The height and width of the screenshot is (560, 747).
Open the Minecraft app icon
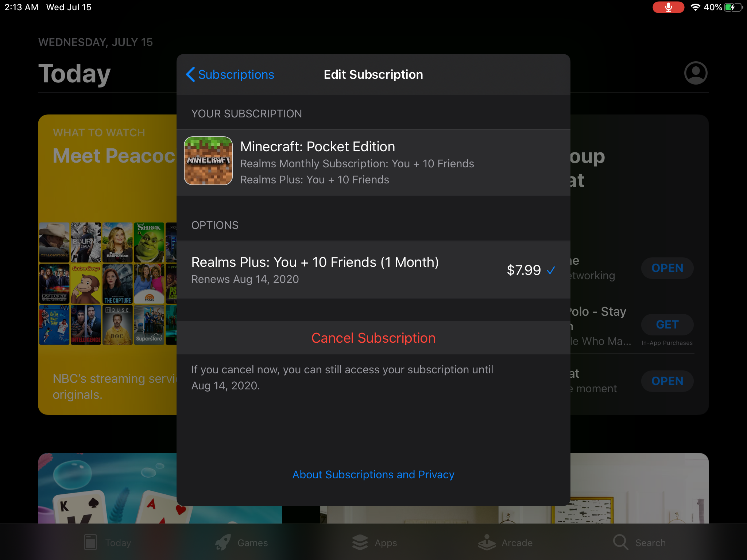click(x=208, y=161)
